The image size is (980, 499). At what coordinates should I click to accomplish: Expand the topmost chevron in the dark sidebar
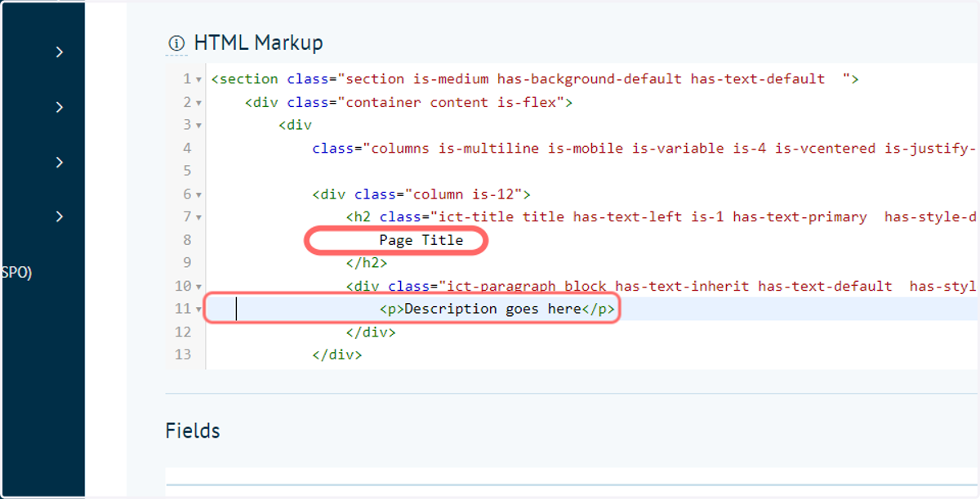(59, 52)
